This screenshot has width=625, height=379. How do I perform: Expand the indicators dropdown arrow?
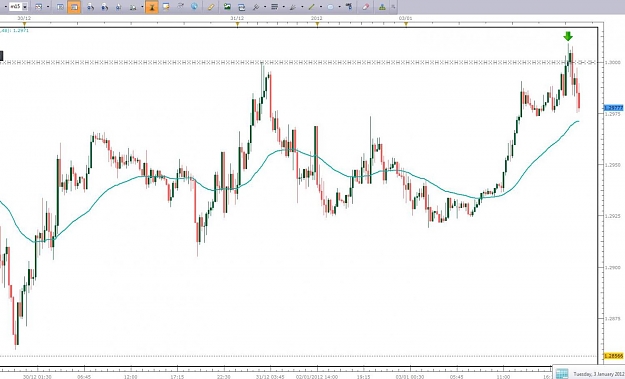264,7
